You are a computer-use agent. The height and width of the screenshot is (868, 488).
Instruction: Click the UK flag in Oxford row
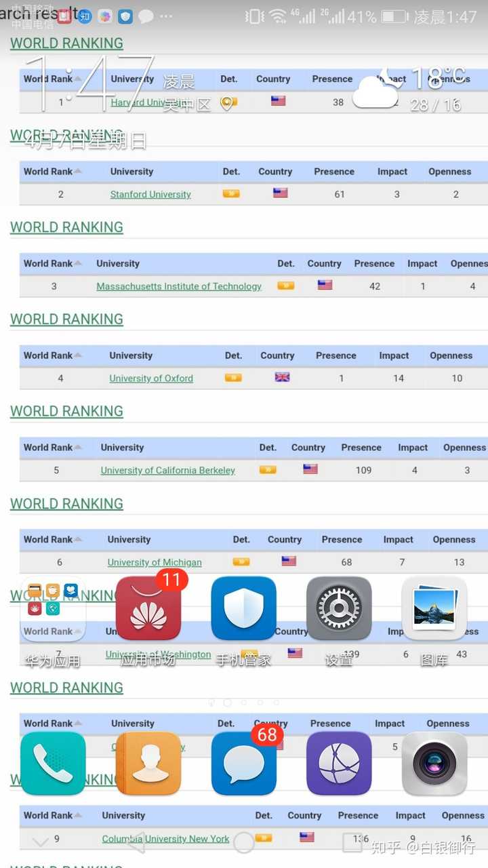(x=282, y=377)
